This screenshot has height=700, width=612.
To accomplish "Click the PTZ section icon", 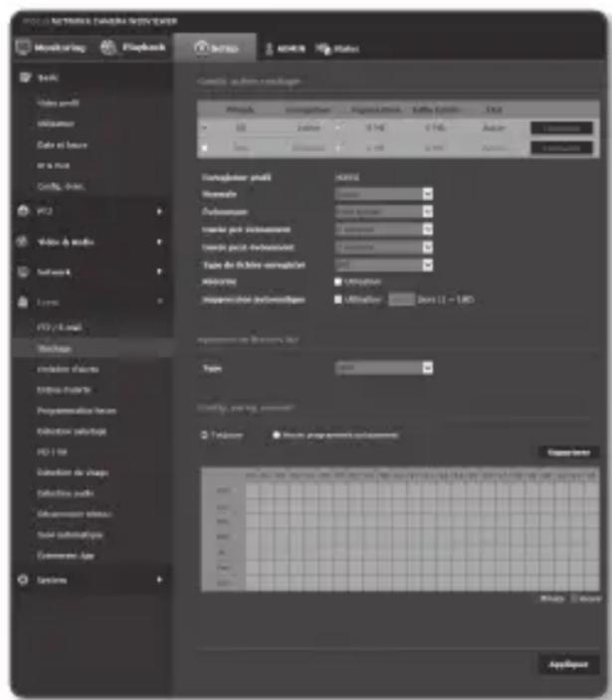I will (22, 211).
